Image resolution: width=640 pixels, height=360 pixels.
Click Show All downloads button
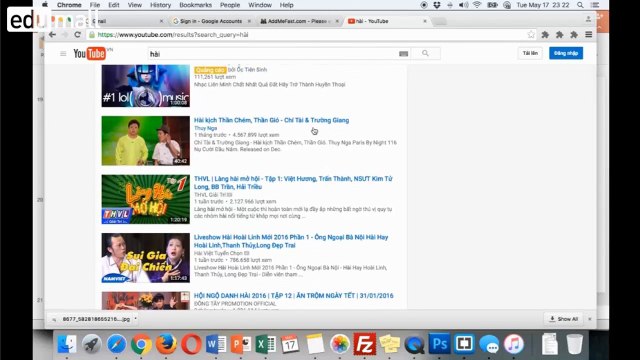(564, 319)
